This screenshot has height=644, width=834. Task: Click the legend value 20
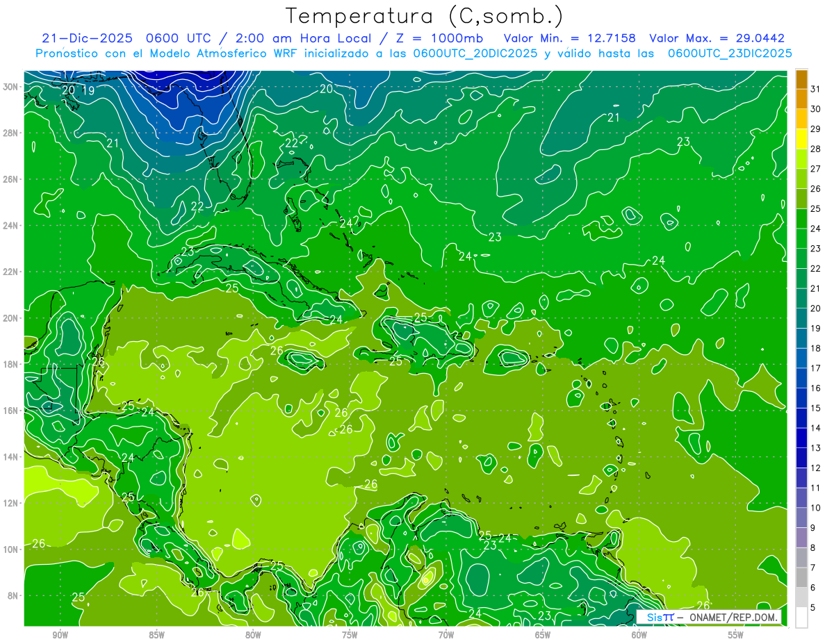pyautogui.click(x=816, y=308)
